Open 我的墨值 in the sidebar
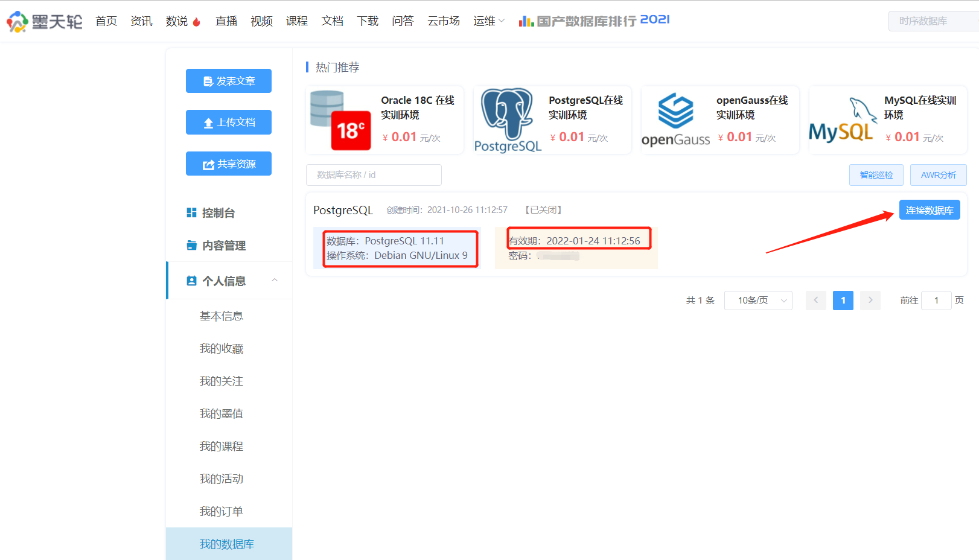This screenshot has height=560, width=979. point(222,413)
